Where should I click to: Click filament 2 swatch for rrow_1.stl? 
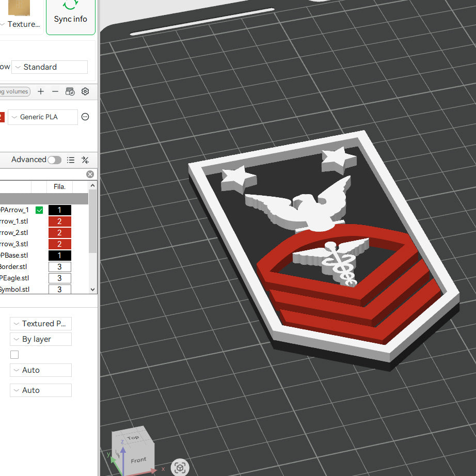(x=60, y=221)
